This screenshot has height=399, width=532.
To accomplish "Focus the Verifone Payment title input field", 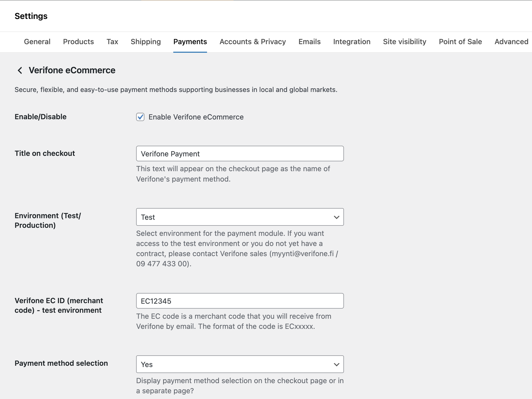I will 240,154.
